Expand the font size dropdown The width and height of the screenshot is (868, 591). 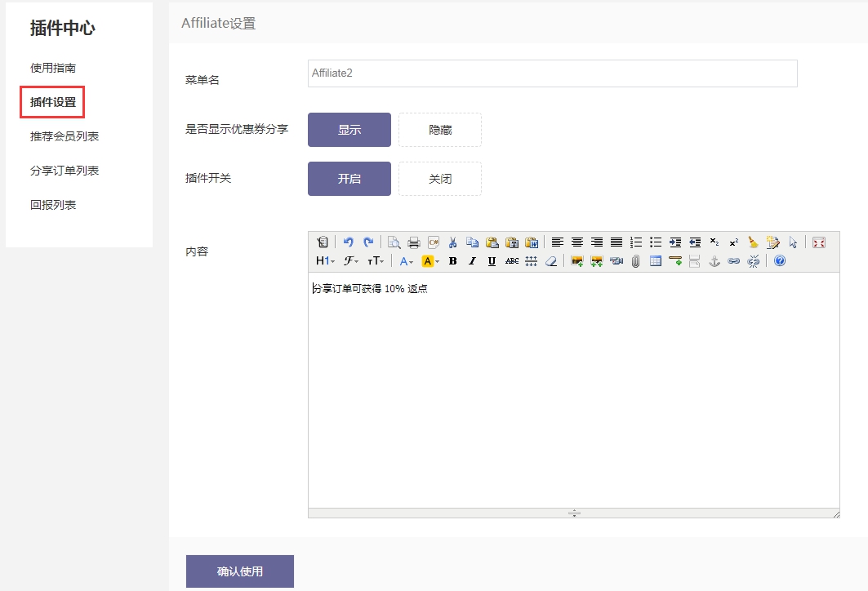click(x=376, y=261)
